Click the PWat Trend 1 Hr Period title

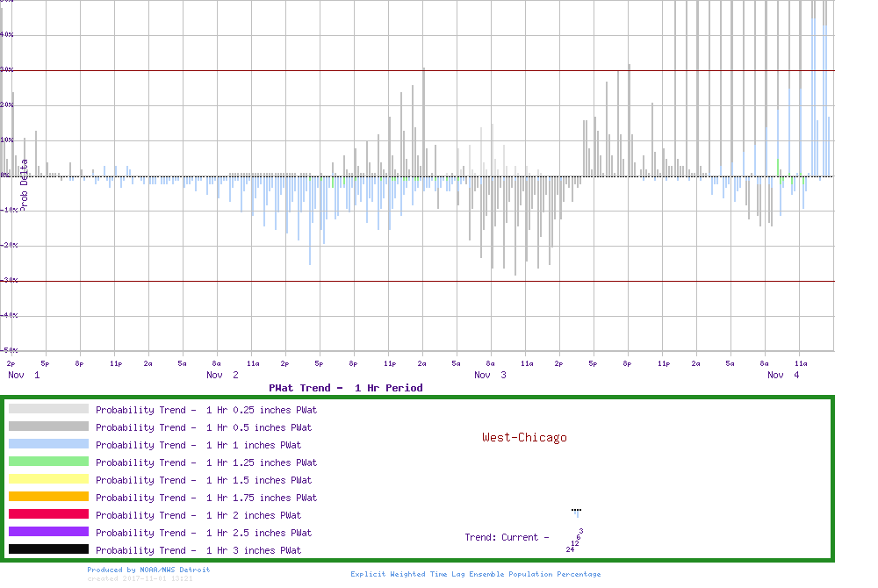point(346,388)
